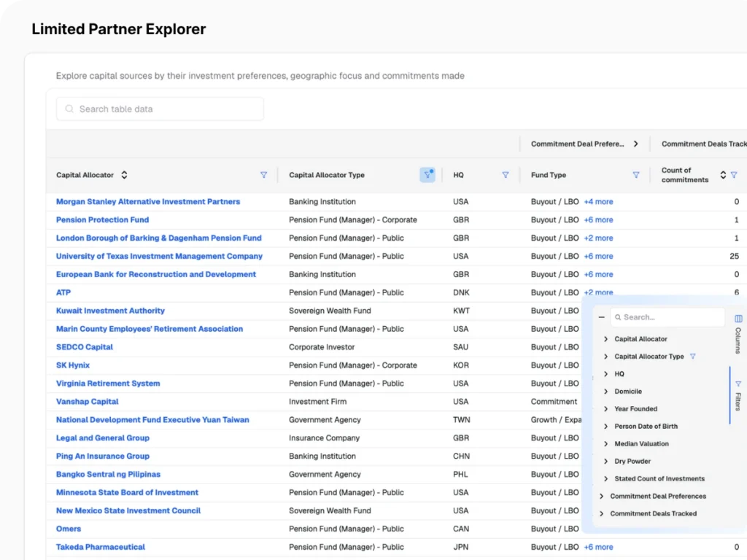Image resolution: width=747 pixels, height=560 pixels.
Task: Open active Capital Allocator Type filter icon
Action: [x=427, y=175]
